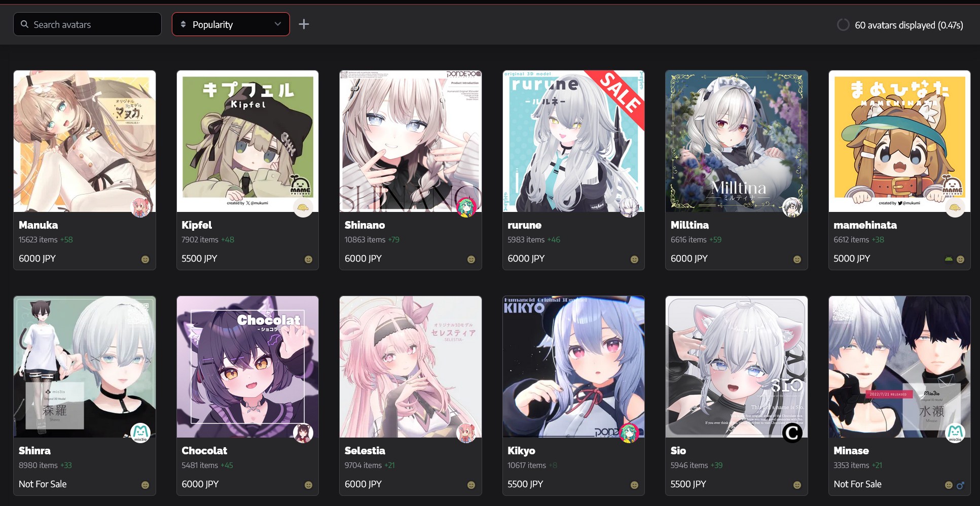Image resolution: width=980 pixels, height=506 pixels.
Task: Click the rurune creator avatar icon
Action: 629,207
